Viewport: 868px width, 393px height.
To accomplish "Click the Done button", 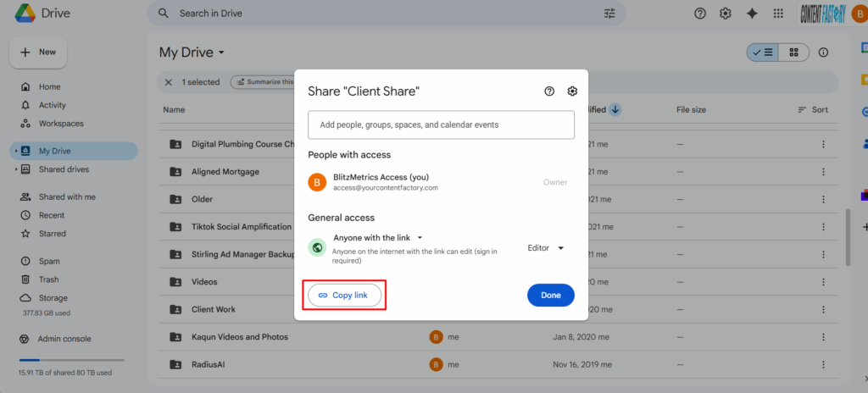I will [550, 295].
